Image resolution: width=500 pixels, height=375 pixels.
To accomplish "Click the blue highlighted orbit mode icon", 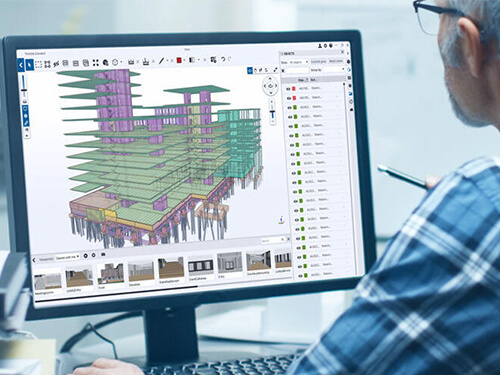I will pos(250,71).
